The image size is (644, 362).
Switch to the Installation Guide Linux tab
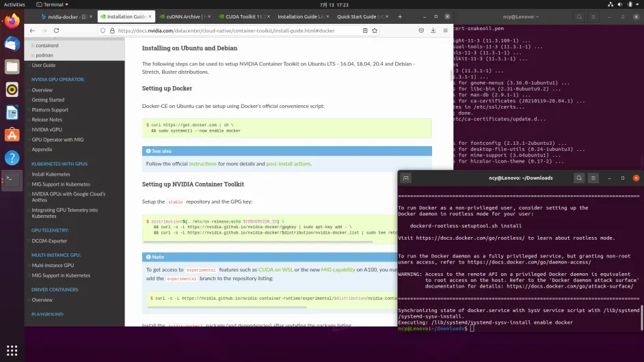[303, 17]
